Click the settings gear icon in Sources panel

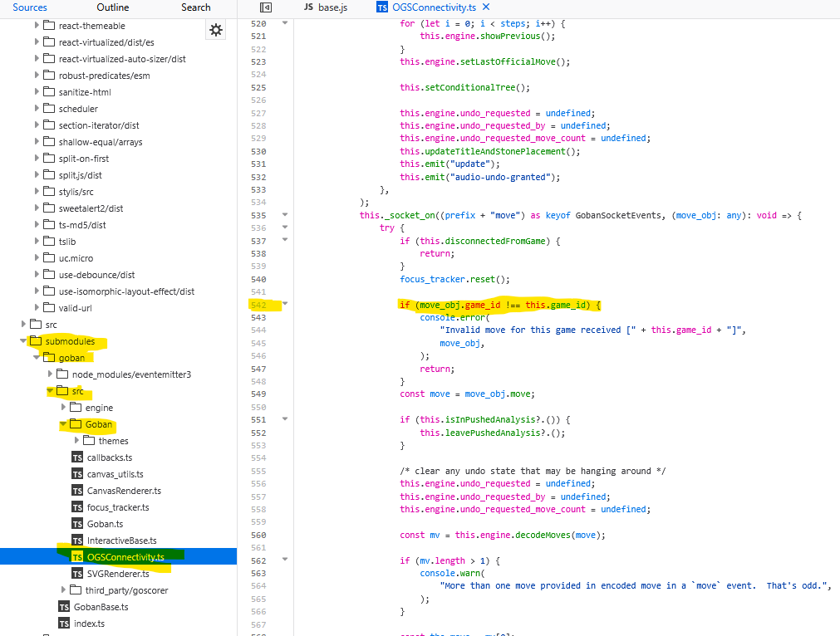click(x=216, y=30)
